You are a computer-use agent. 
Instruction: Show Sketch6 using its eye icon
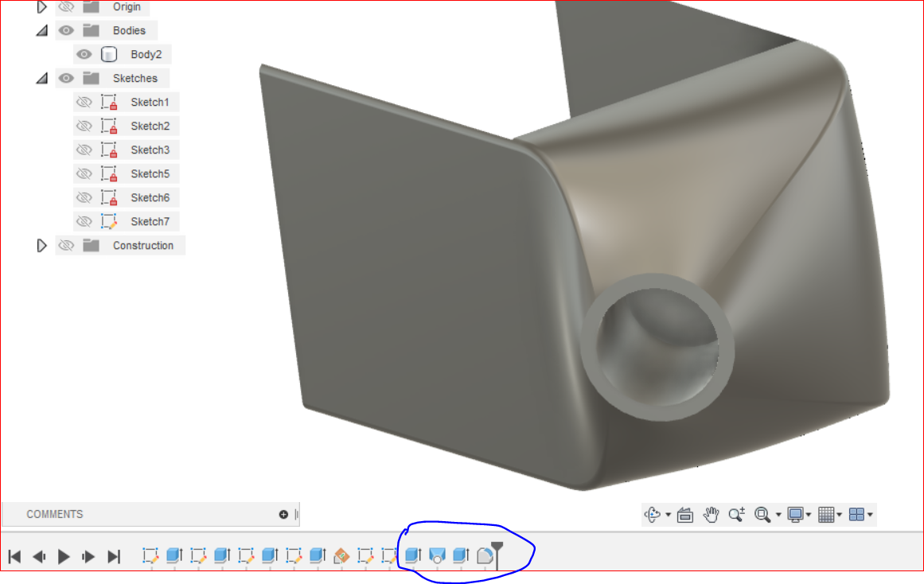(84, 197)
